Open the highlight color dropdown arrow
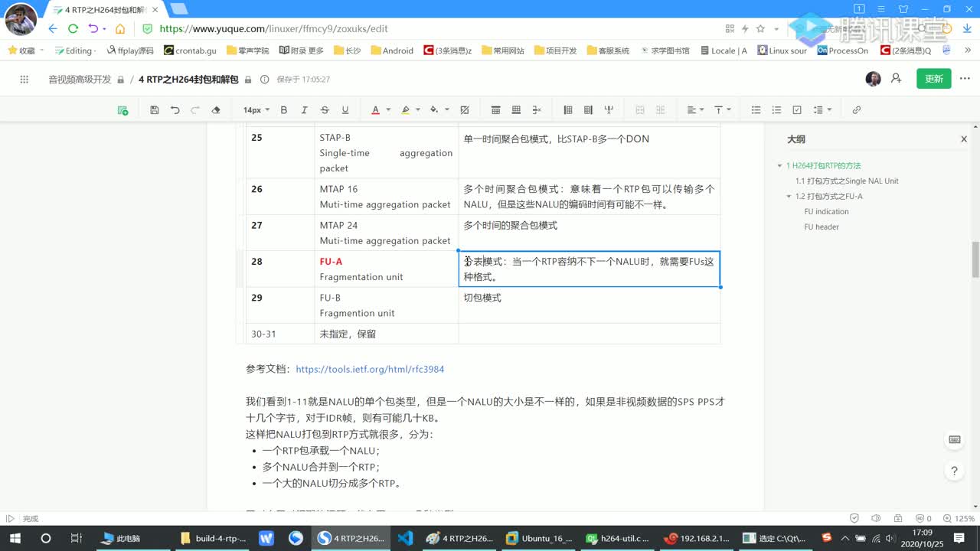 pyautogui.click(x=419, y=110)
